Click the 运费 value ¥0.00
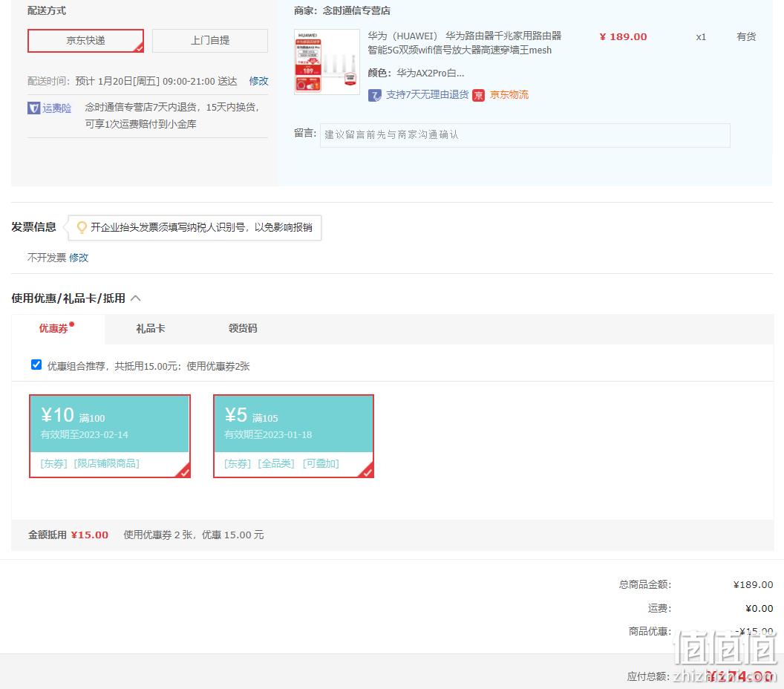 tap(759, 608)
